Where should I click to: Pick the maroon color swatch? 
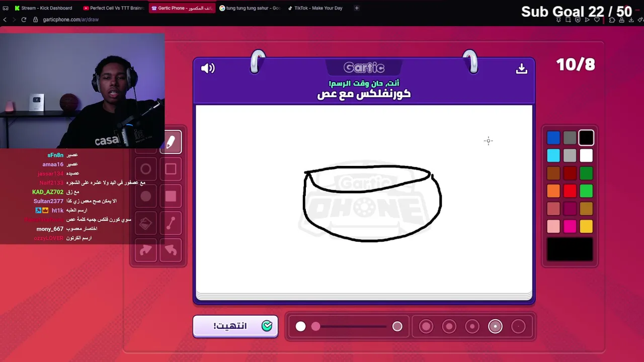(x=570, y=209)
